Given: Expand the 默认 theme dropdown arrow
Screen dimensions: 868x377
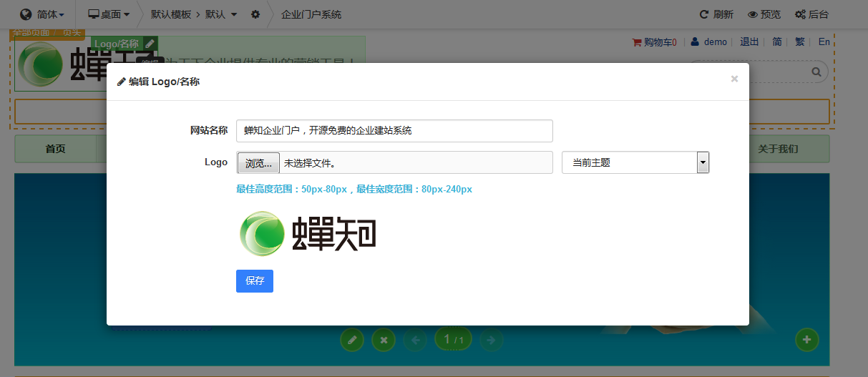Looking at the screenshot, I should click(234, 14).
